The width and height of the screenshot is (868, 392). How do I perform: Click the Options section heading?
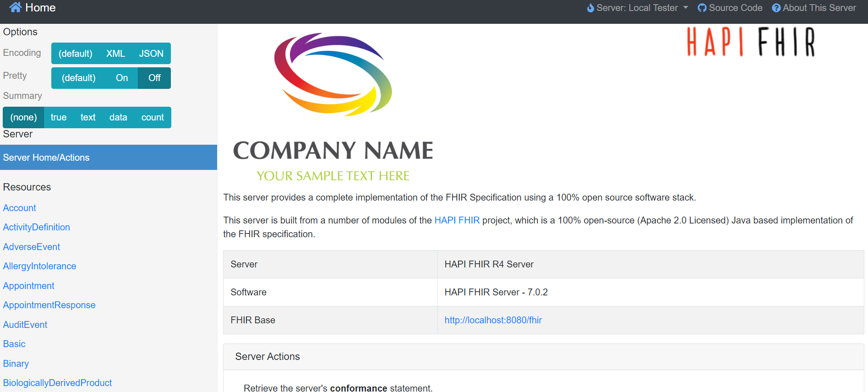tap(20, 32)
